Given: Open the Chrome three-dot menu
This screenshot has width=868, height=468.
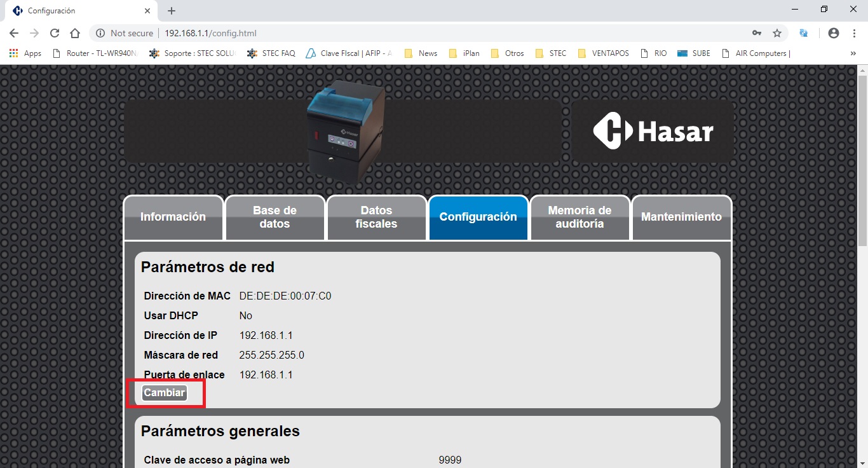Looking at the screenshot, I should click(854, 33).
